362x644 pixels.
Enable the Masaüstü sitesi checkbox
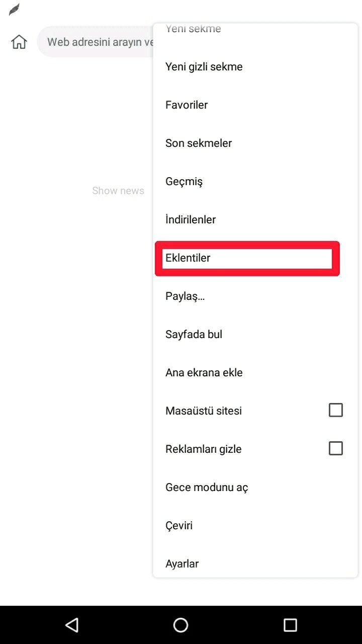pos(335,410)
